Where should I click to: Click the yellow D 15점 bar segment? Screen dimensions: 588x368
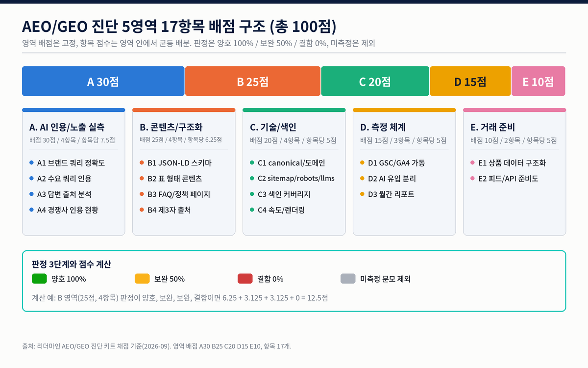(x=470, y=81)
